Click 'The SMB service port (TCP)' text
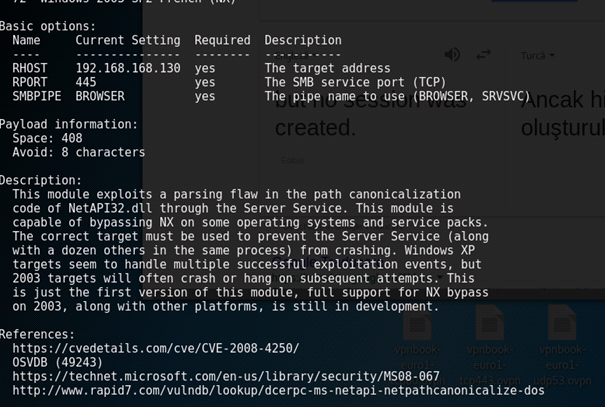605x407 pixels. 355,82
